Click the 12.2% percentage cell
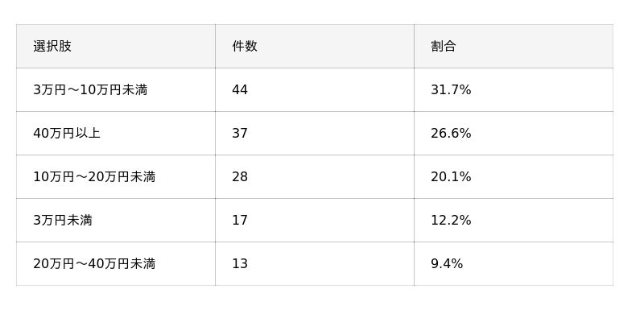This screenshot has width=644, height=310. pos(451,221)
